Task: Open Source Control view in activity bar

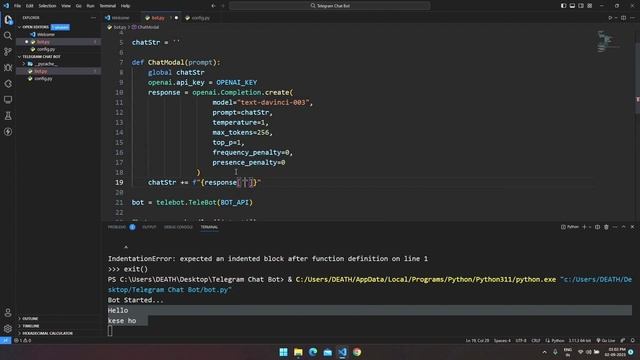Action: 8,51
